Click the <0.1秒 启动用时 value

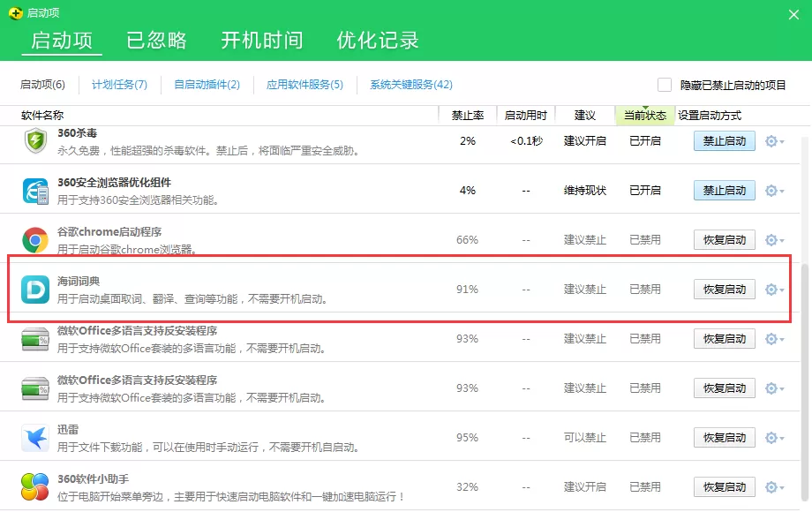coord(526,141)
